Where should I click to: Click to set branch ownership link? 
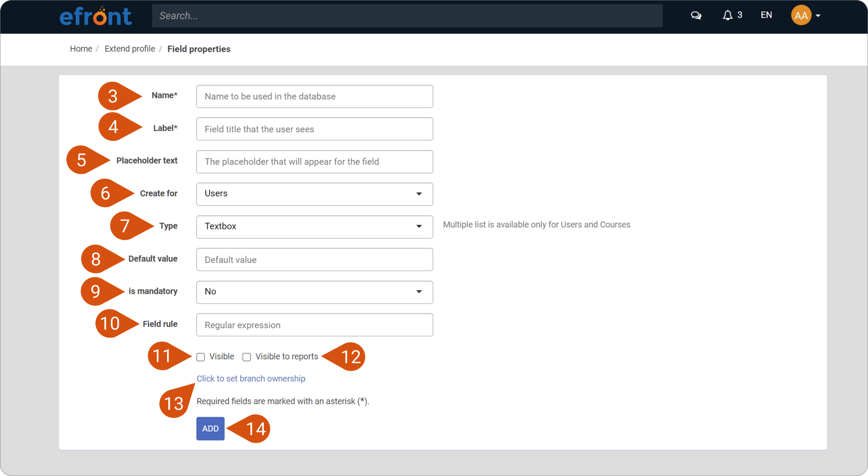click(251, 379)
